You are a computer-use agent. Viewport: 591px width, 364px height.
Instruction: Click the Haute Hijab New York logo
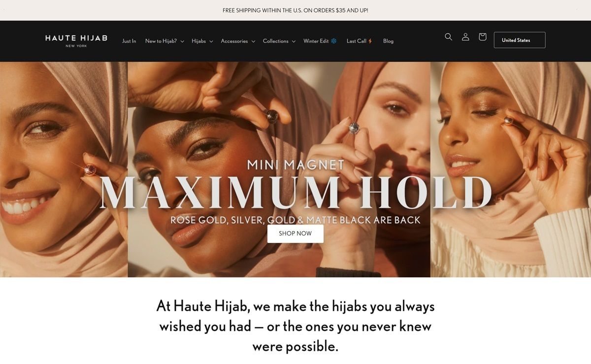click(x=76, y=40)
